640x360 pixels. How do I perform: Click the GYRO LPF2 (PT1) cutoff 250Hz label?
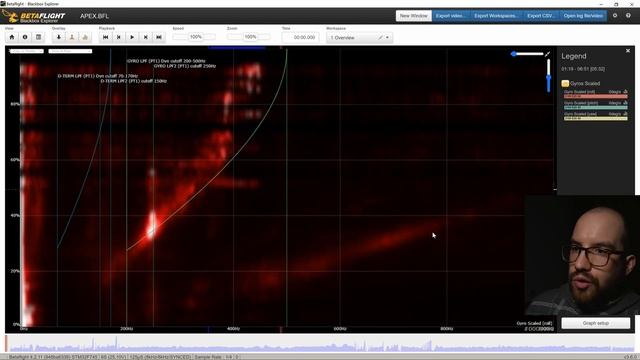click(x=185, y=66)
